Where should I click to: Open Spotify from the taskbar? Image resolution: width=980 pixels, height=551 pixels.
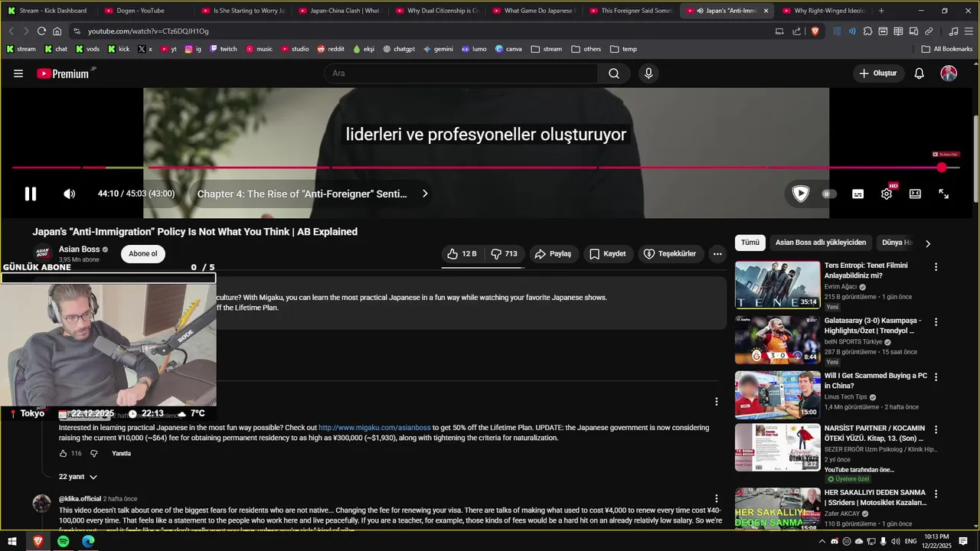click(x=63, y=541)
